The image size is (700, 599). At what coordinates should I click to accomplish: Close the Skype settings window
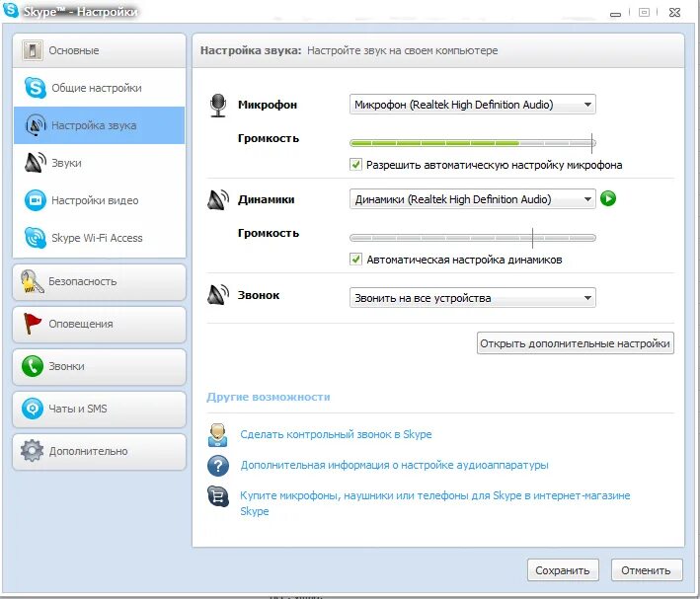click(674, 13)
